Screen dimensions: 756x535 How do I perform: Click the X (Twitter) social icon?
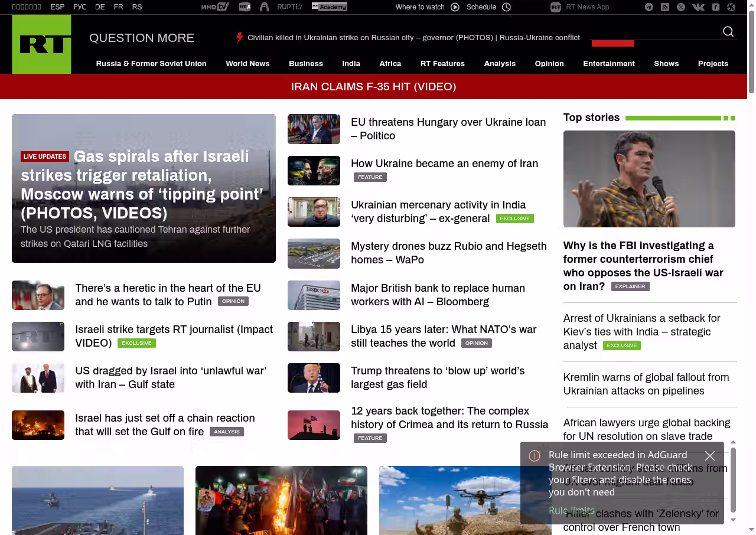point(681,7)
